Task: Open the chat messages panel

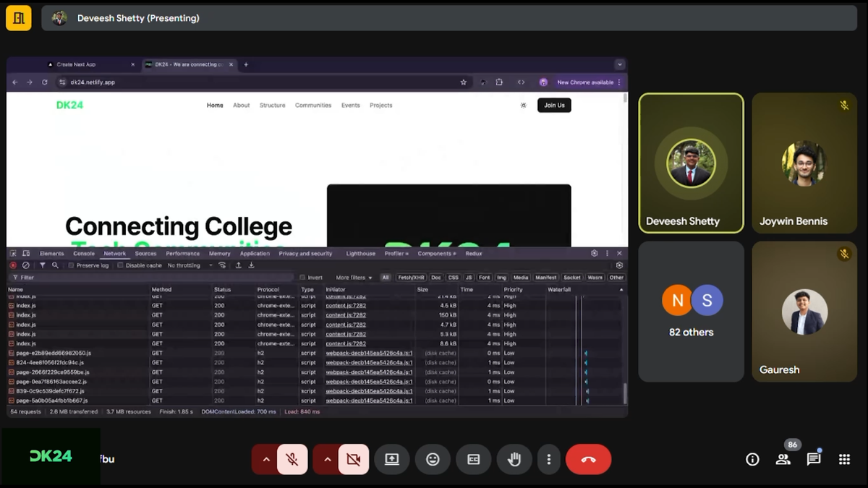Action: pos(814,459)
